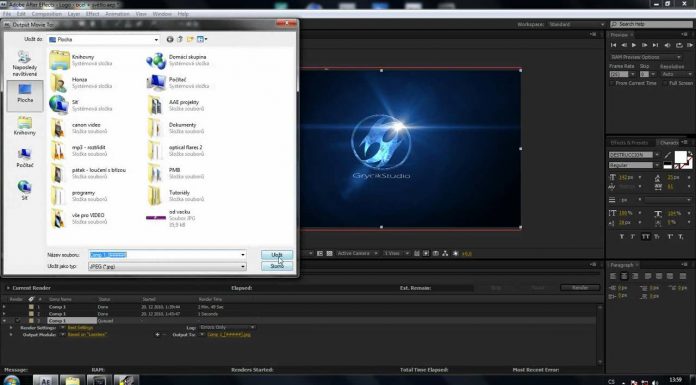Toggle audio mute in Preview panel
The width and height of the screenshot is (696, 385).
pyautogui.click(x=667, y=45)
